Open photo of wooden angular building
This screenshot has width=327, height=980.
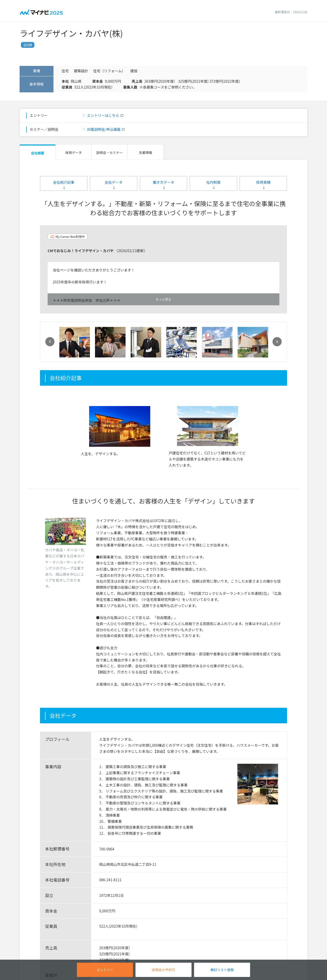253,342
